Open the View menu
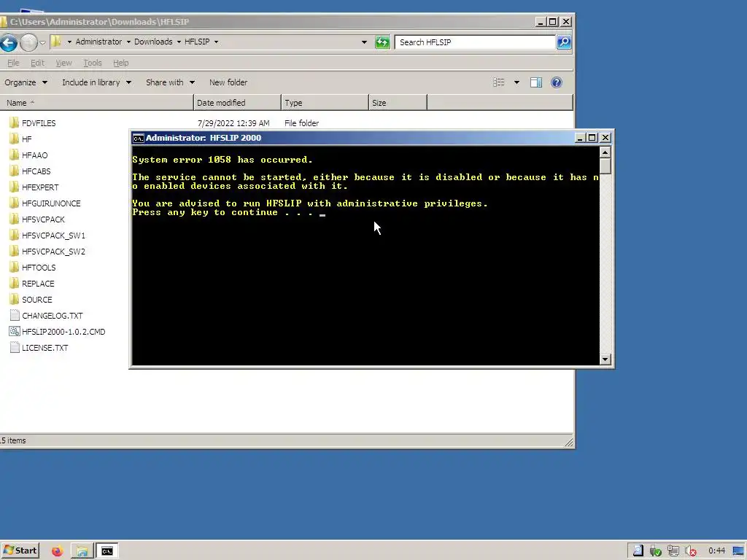The image size is (747, 560). [63, 63]
